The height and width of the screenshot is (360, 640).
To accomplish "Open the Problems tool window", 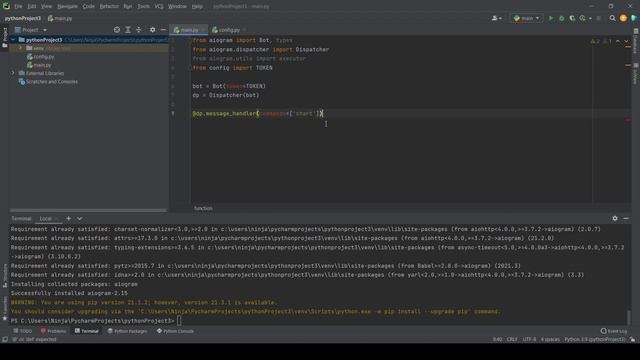I will point(53,331).
